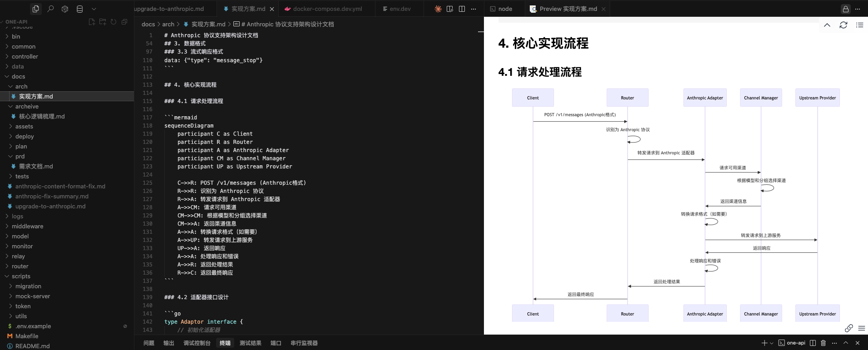Image resolution: width=868 pixels, height=350 pixels.
Task: Toggle split editor layout button
Action: (x=462, y=9)
